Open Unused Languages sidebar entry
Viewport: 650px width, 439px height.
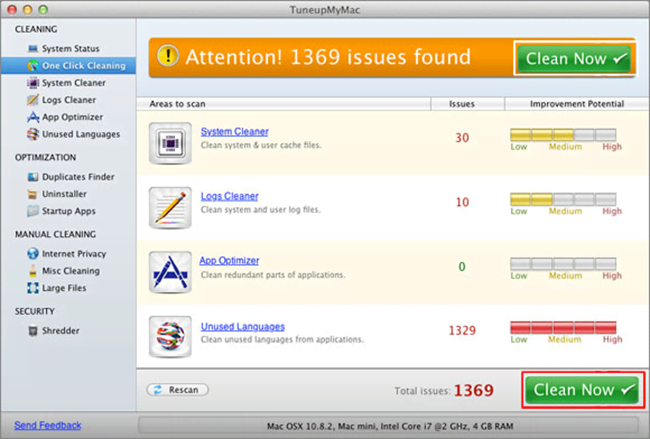click(81, 134)
